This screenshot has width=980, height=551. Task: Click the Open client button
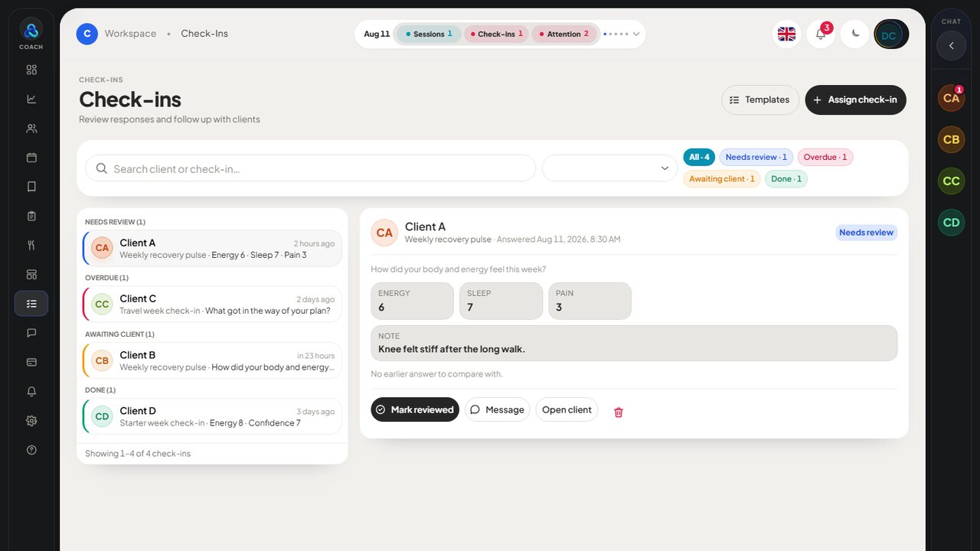567,409
